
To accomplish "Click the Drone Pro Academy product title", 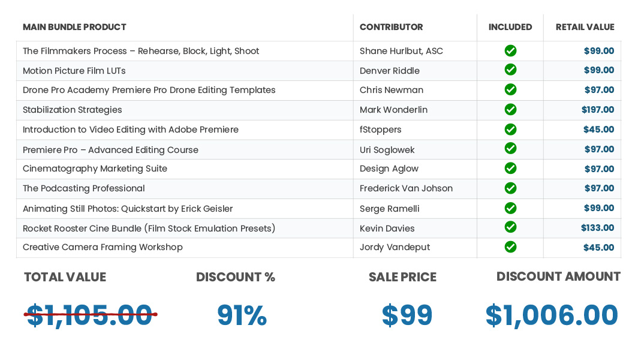I will click(x=149, y=90).
